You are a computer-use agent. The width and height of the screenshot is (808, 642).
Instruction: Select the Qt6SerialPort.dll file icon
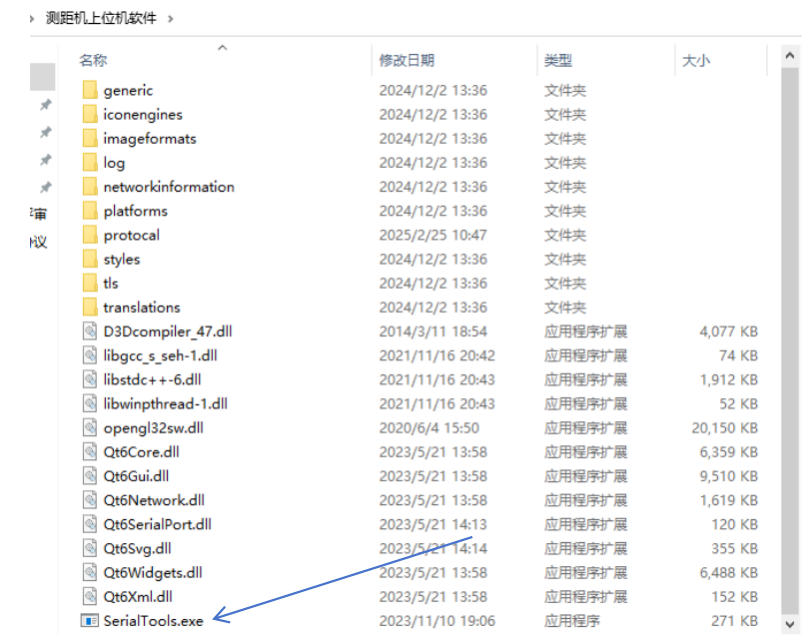[x=89, y=524]
